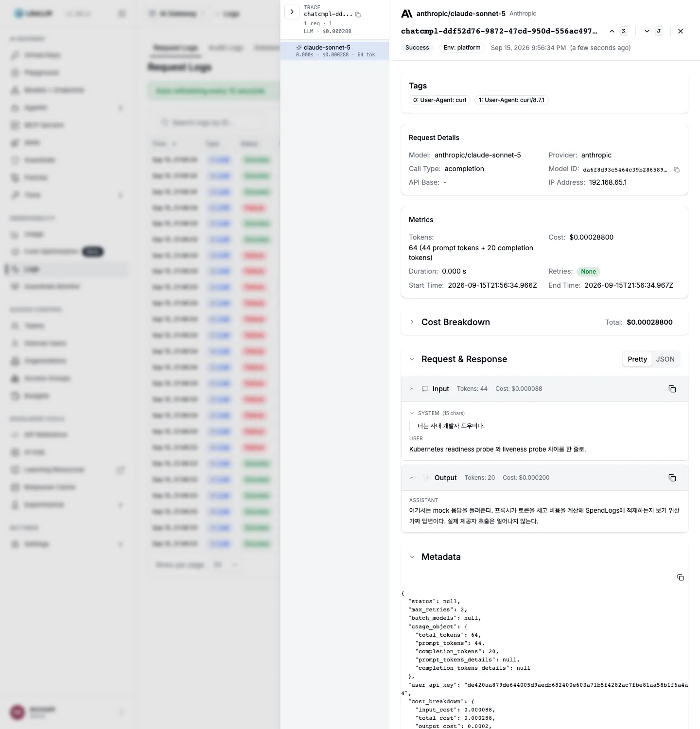The width and height of the screenshot is (700, 729).
Task: Click the Success status badge
Action: (417, 48)
